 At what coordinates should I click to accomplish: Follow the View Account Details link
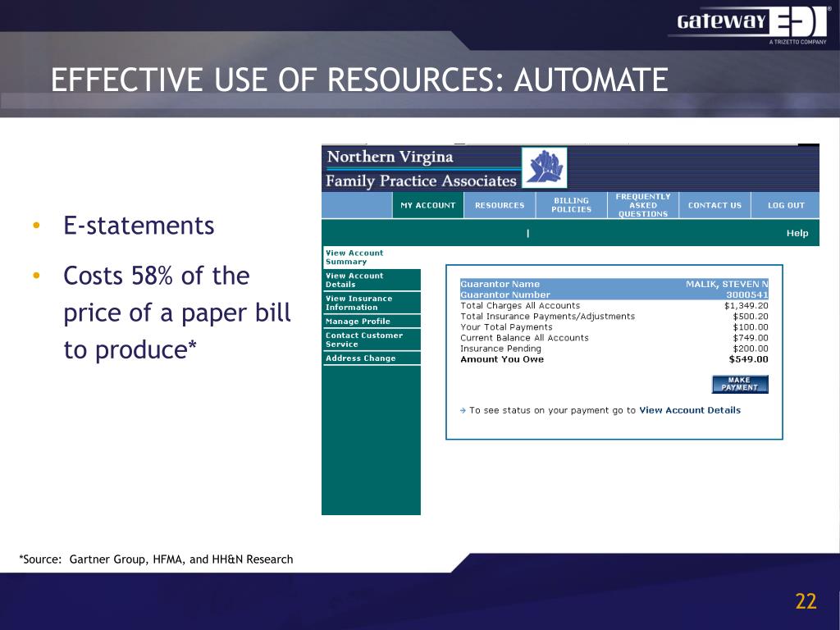(x=689, y=410)
